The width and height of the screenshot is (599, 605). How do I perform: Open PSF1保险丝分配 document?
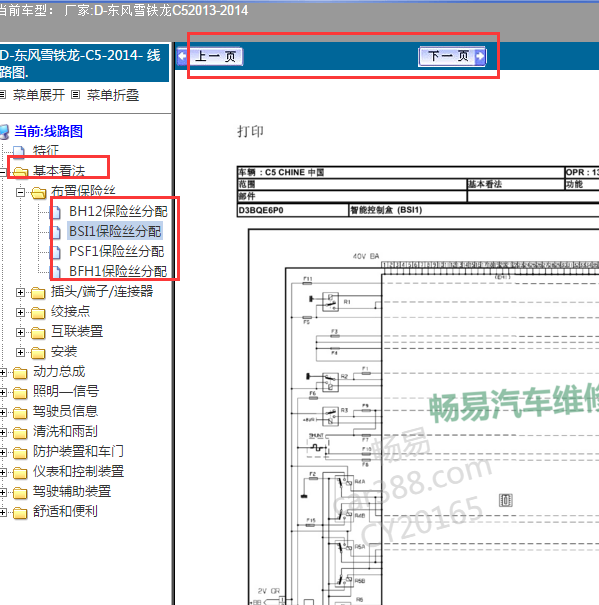[x=117, y=251]
